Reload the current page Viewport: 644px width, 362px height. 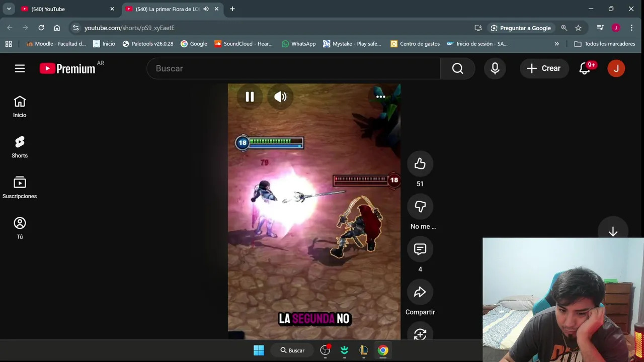coord(41,28)
